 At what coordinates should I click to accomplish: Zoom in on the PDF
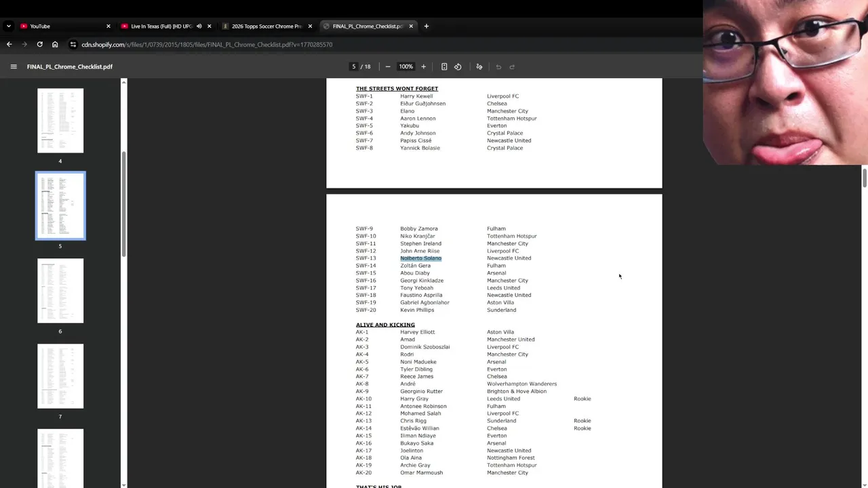(x=423, y=66)
